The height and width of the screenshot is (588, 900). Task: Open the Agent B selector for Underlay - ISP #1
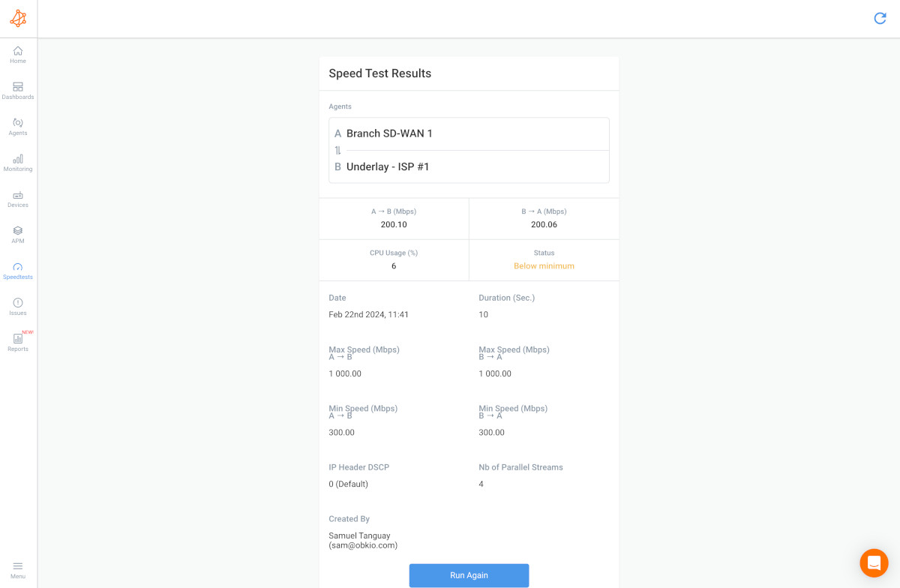coord(469,166)
